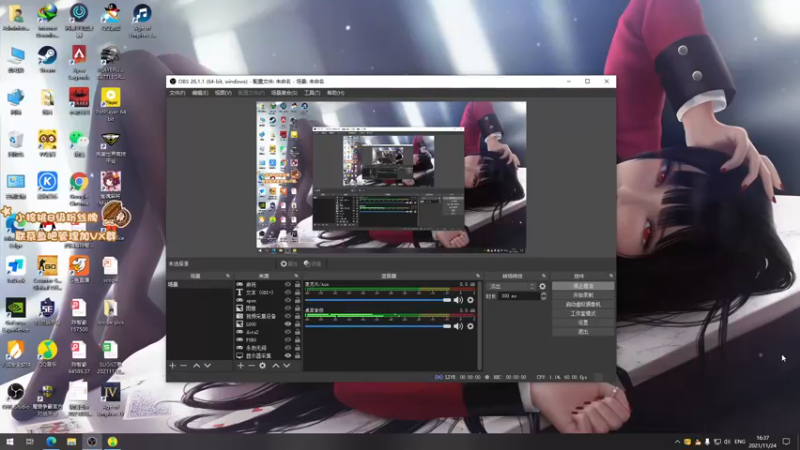
Task: Open the Windows Start menu
Action: [x=9, y=442]
